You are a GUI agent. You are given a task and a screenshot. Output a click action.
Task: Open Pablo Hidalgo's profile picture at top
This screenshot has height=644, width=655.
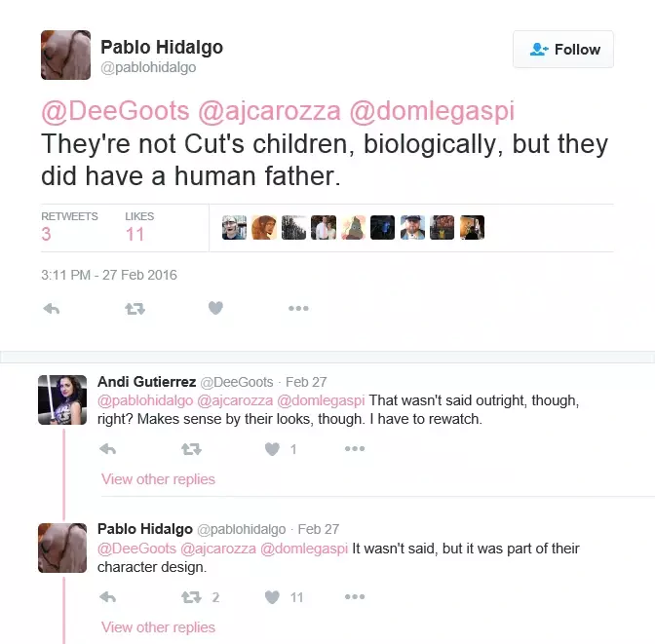[65, 55]
